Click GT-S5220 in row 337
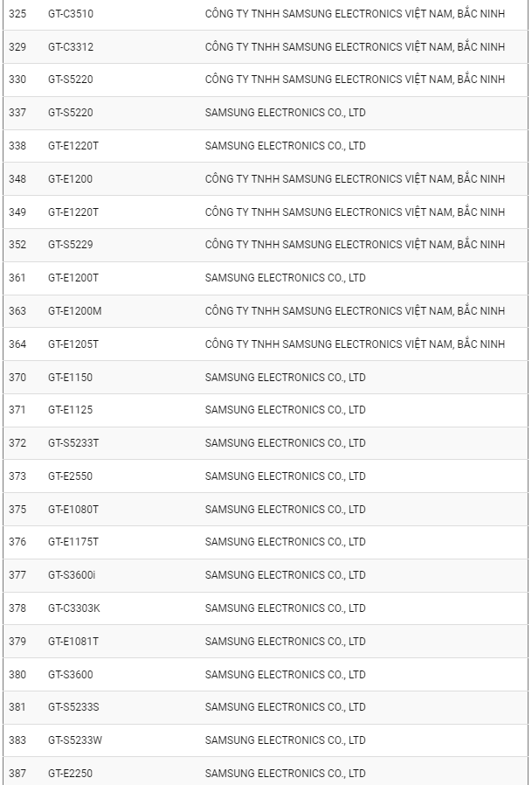Image resolution: width=532 pixels, height=785 pixels. pos(71,113)
